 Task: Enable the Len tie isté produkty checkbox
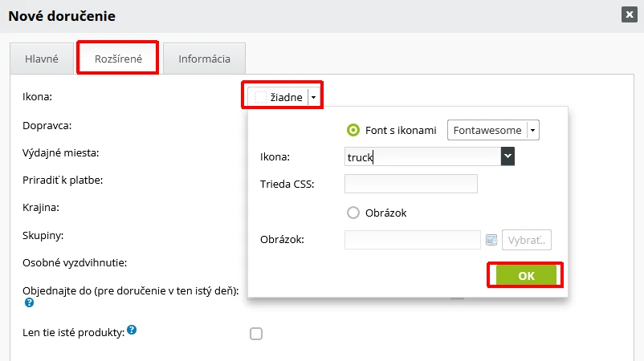[x=256, y=334]
